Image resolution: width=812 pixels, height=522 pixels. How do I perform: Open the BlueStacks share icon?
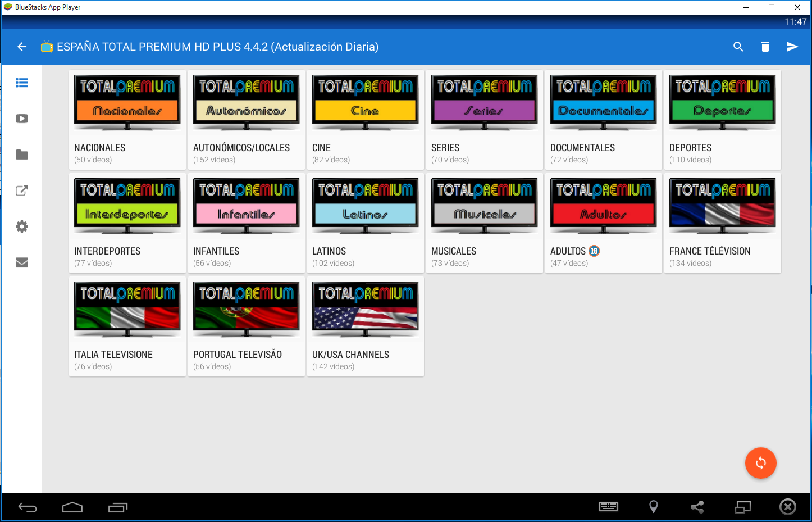pyautogui.click(x=697, y=507)
